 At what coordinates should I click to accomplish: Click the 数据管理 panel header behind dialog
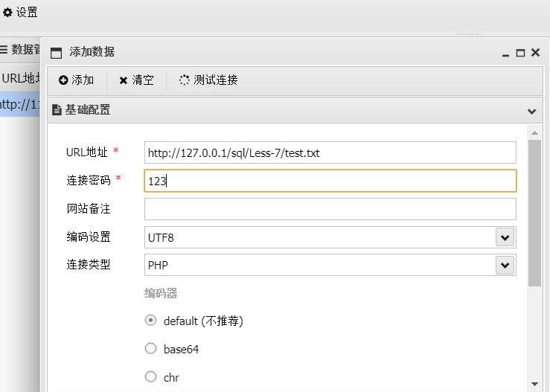click(x=20, y=49)
